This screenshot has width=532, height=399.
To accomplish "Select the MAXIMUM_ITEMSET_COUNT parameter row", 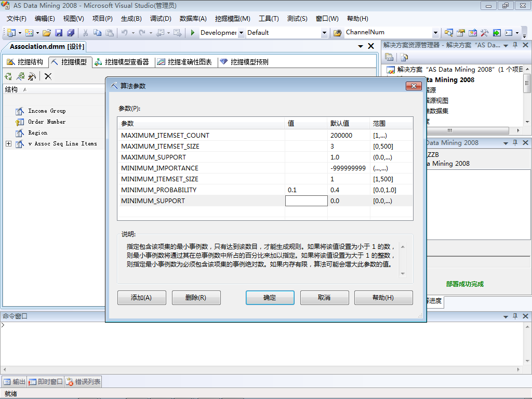I will (265, 136).
